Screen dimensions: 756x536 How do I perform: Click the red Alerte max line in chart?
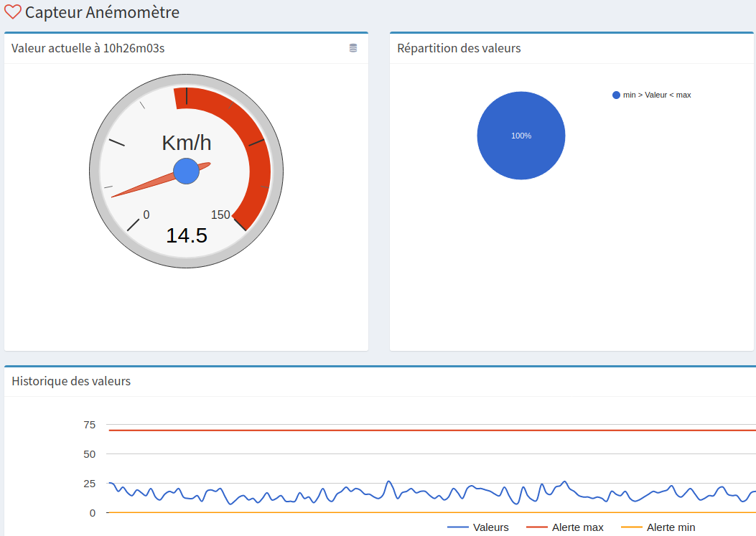point(432,430)
